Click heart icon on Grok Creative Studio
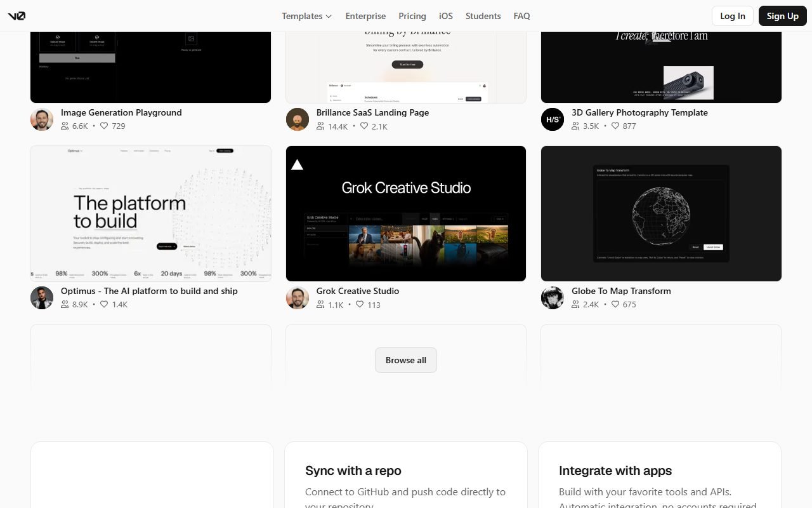Image resolution: width=812 pixels, height=508 pixels. click(360, 304)
